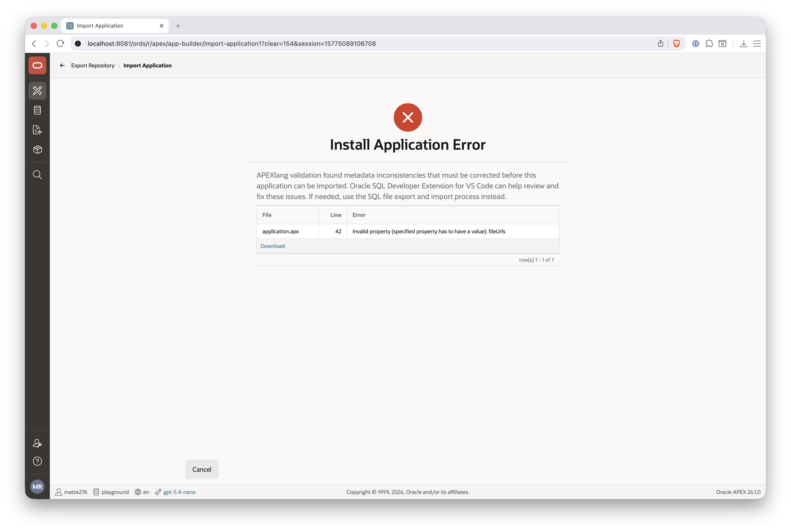The height and width of the screenshot is (532, 791).
Task: Click the browser share icon
Action: click(x=660, y=43)
